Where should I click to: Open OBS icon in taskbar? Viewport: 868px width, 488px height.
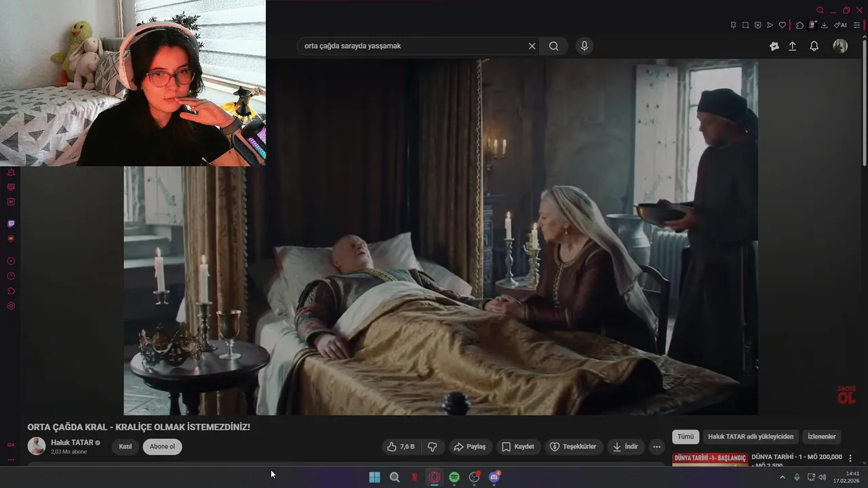(474, 477)
